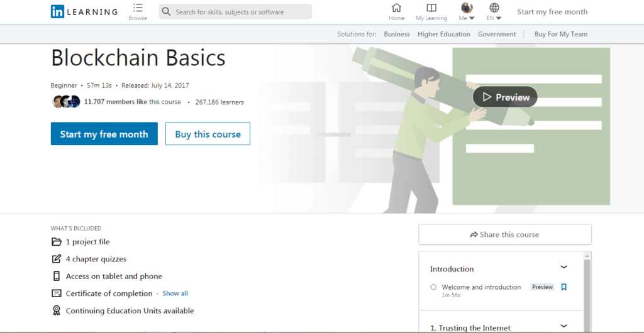Click '1. Trusting the Internet' heading
644x333 pixels.
click(470, 328)
